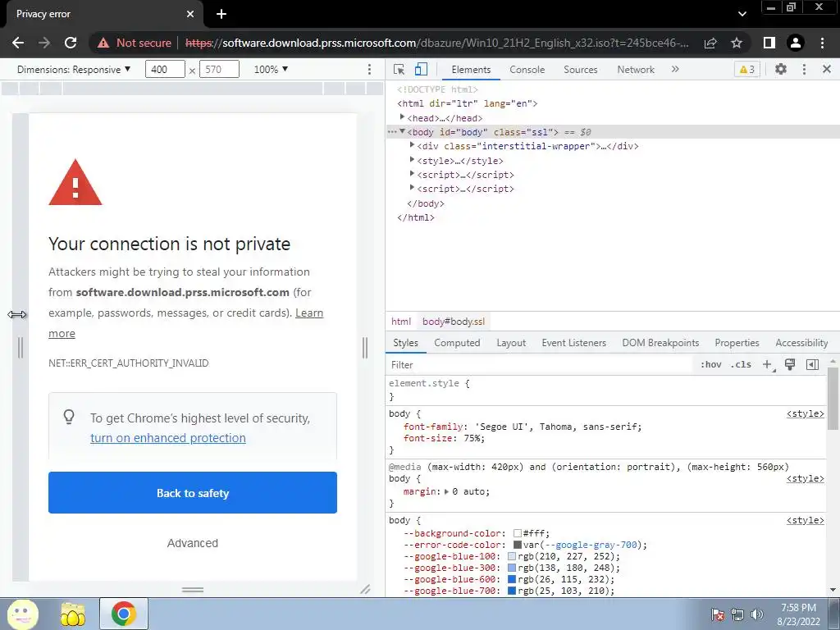Click the Not secure warning icon
Image resolution: width=840 pixels, height=630 pixels.
[103, 43]
